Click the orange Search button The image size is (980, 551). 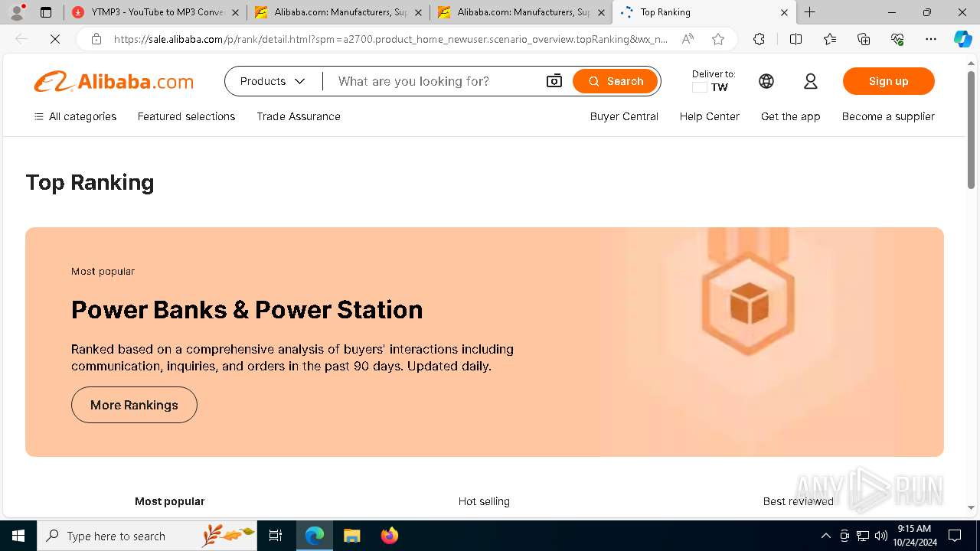tap(615, 81)
